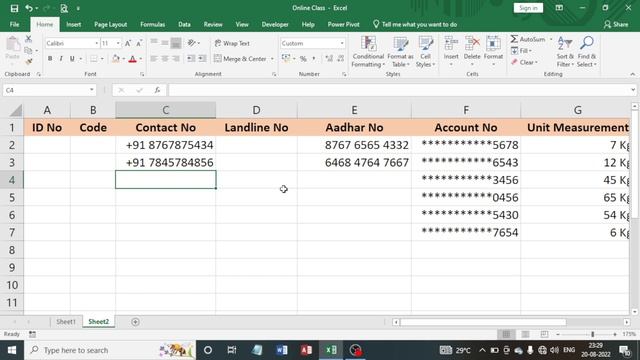This screenshot has width=640, height=360.
Task: Open Cell Styles gallery
Action: click(426, 52)
